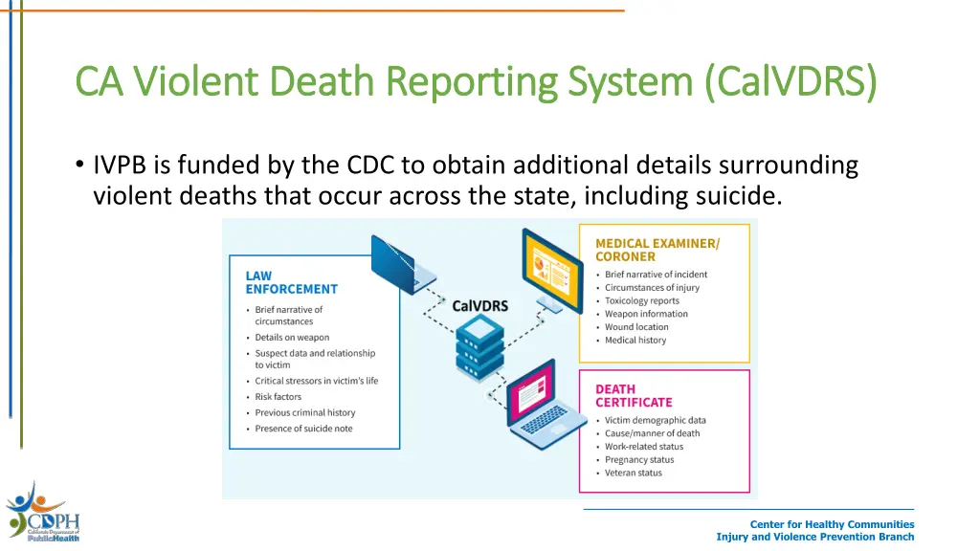
Task: Click 'Injury and Violence Prevention Branch' footer text
Action: (x=815, y=538)
